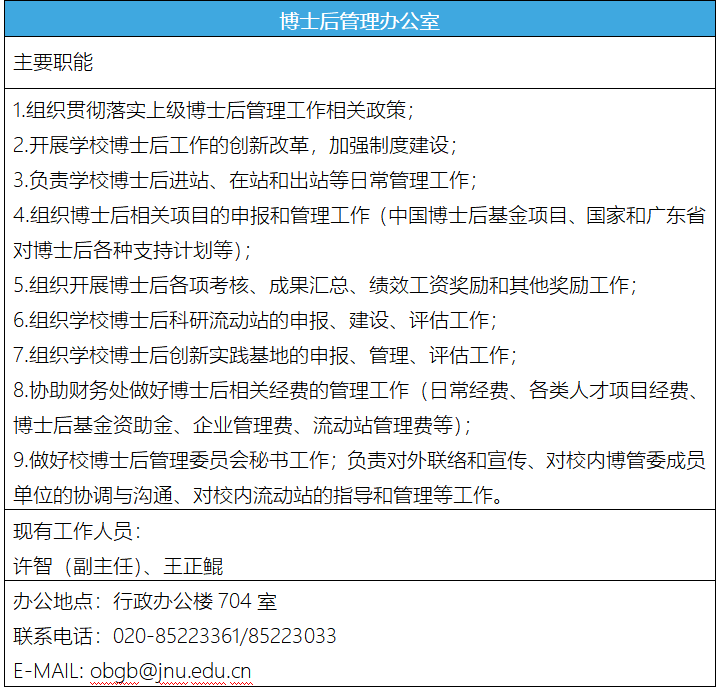This screenshot has width=721, height=696.
Task: Click the 博士后管理办公室 table header
Action: (x=360, y=21)
